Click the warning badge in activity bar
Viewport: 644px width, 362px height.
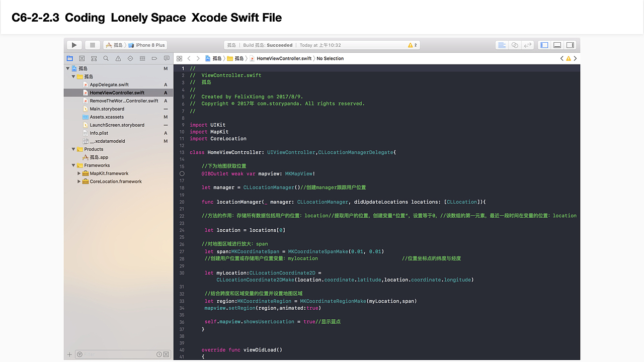(413, 45)
